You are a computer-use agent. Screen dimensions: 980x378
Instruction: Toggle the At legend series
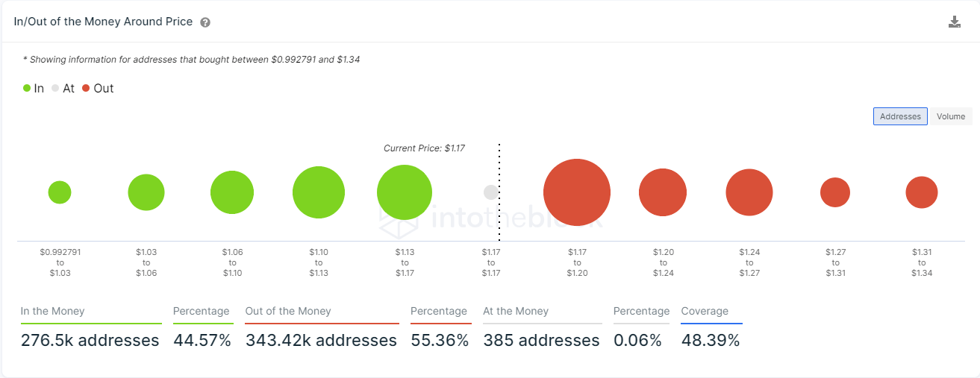tap(63, 88)
